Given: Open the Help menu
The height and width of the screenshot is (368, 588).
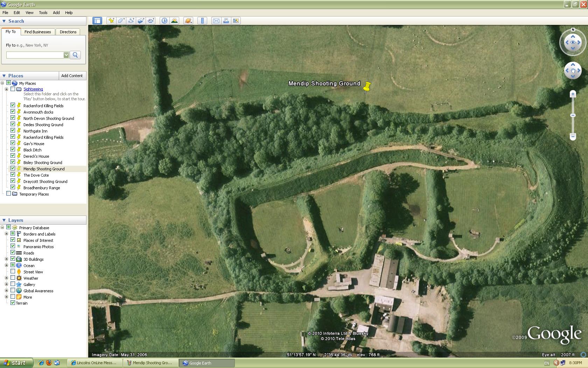Looking at the screenshot, I should coord(69,13).
